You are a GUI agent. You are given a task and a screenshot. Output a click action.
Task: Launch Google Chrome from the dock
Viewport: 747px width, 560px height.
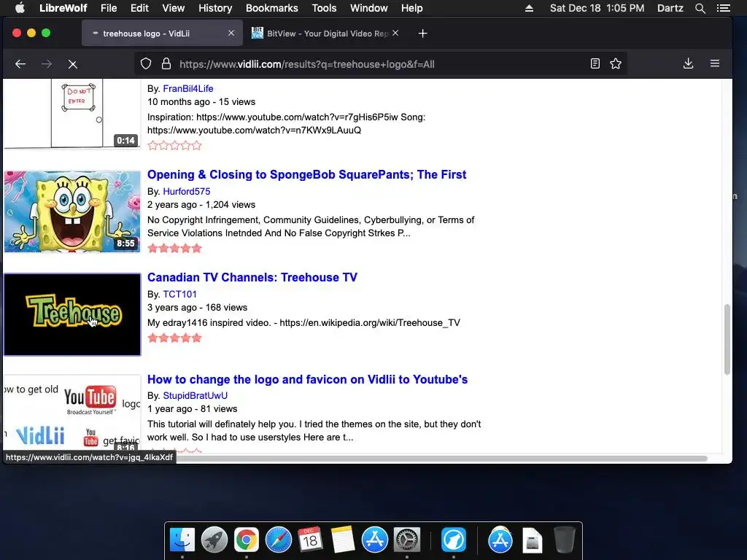tap(247, 540)
